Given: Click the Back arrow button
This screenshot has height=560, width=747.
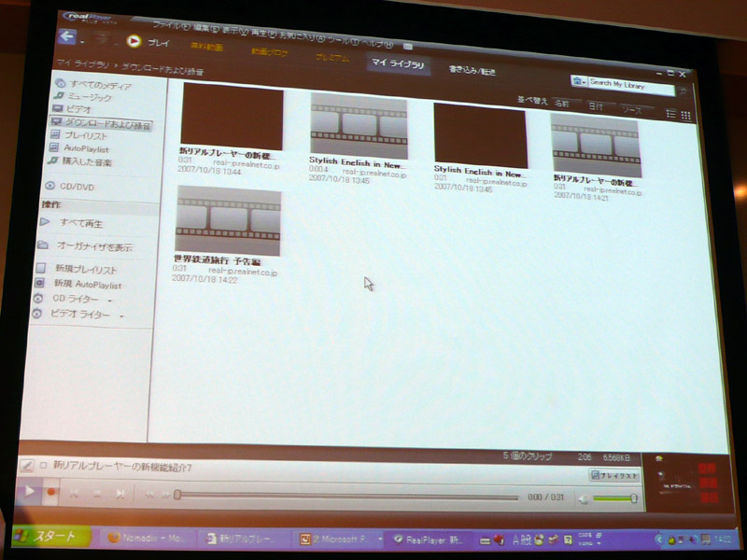Looking at the screenshot, I should pyautogui.click(x=67, y=36).
